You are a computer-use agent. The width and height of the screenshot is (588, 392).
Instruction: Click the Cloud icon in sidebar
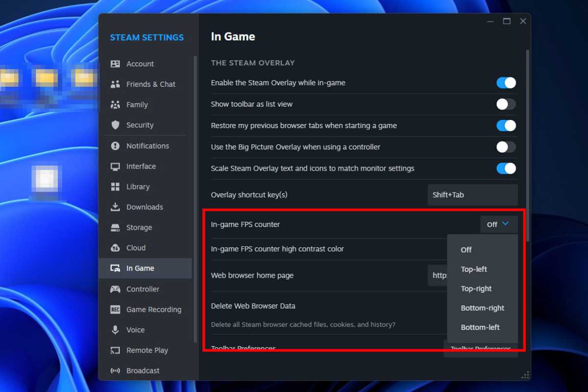pos(115,248)
